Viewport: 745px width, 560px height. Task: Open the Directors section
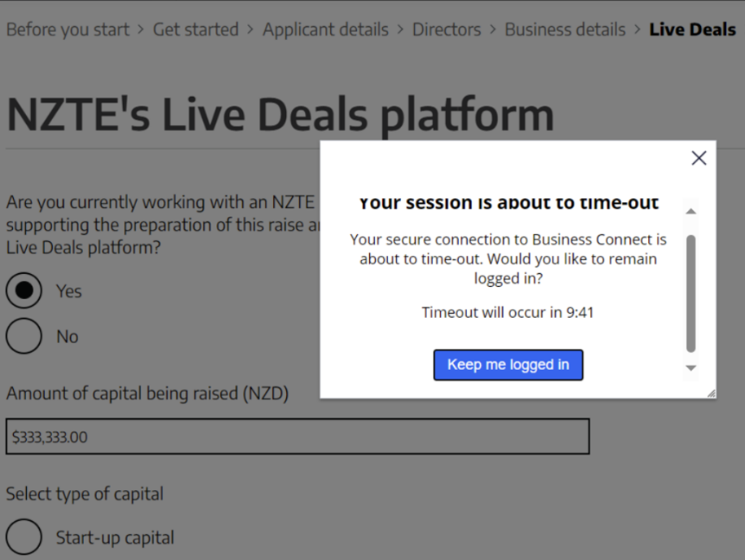point(447,29)
